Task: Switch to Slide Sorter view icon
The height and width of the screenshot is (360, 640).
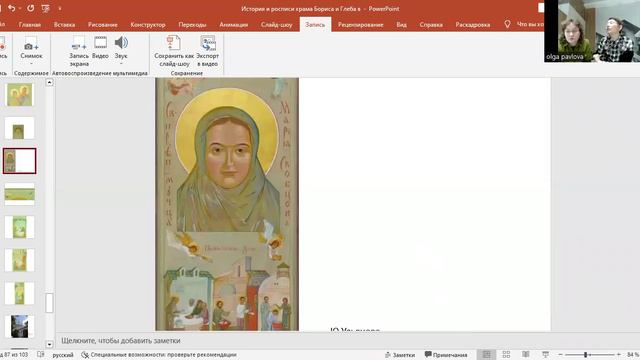Action: coord(506,354)
